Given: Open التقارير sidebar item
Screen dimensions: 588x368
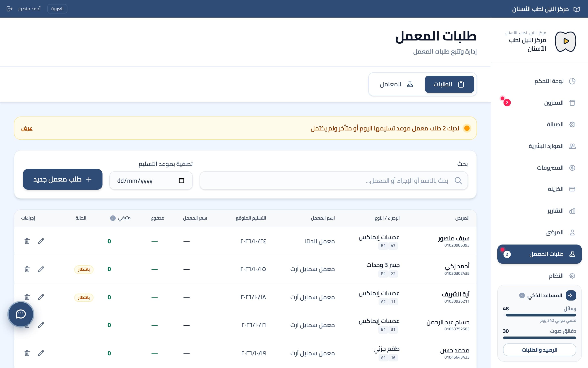Looking at the screenshot, I should pos(539,211).
